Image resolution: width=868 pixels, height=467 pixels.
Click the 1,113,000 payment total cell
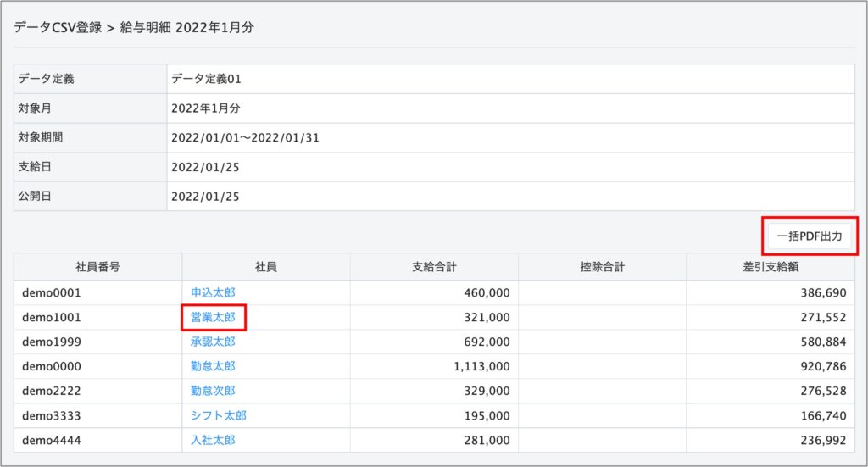pyautogui.click(x=481, y=366)
